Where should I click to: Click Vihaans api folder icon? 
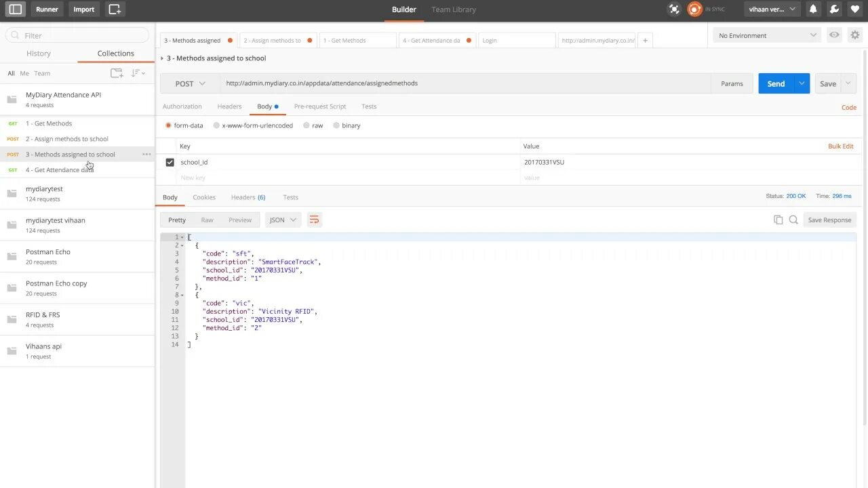tap(12, 351)
